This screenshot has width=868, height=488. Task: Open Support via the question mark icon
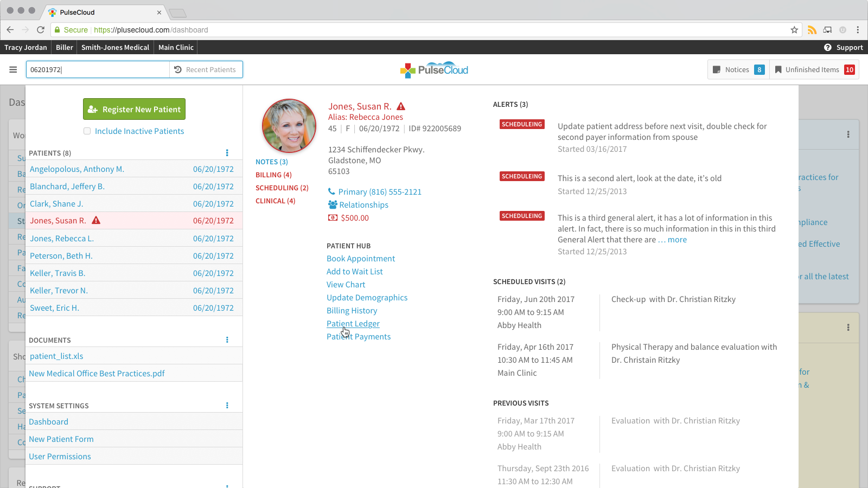828,47
